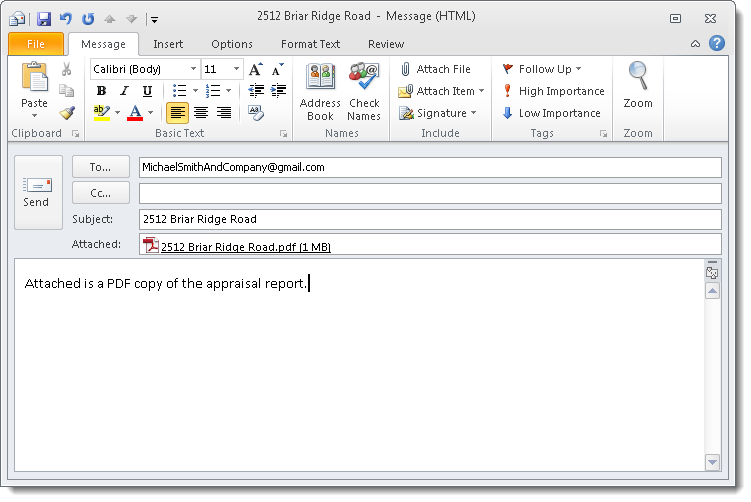Click the Cut scissors icon
751x502 pixels.
66,69
